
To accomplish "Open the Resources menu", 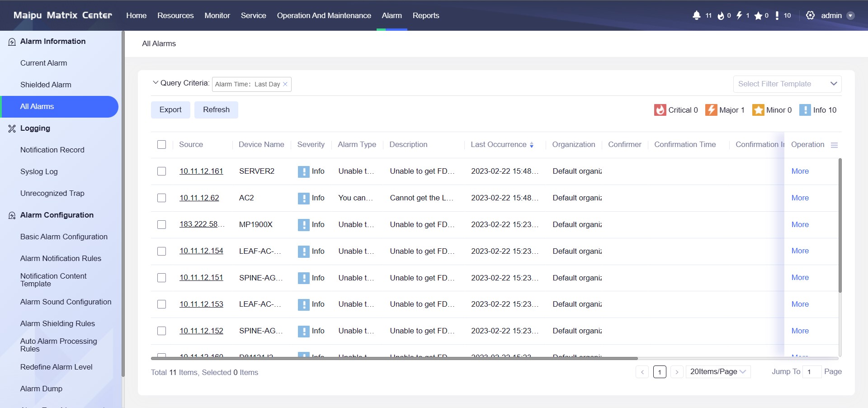I will coord(175,15).
